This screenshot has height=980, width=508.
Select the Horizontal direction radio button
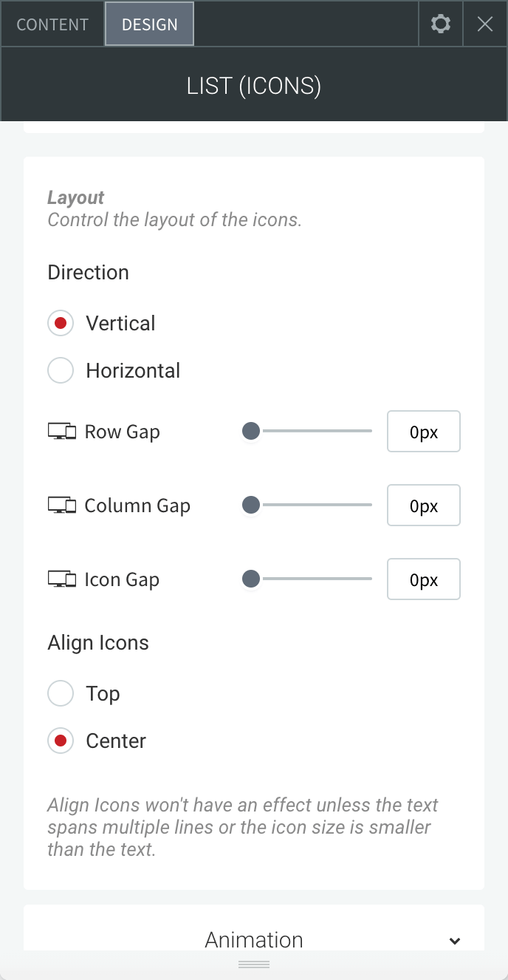(x=61, y=370)
